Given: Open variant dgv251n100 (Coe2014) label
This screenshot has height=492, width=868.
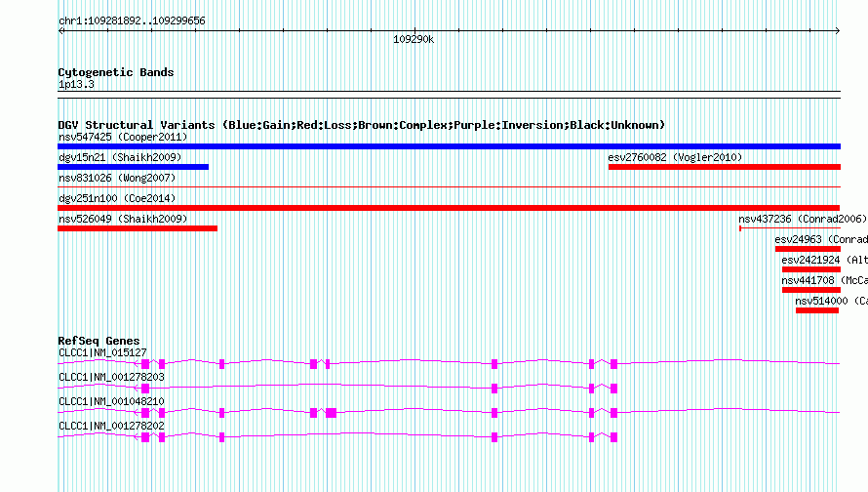Looking at the screenshot, I should tap(117, 198).
